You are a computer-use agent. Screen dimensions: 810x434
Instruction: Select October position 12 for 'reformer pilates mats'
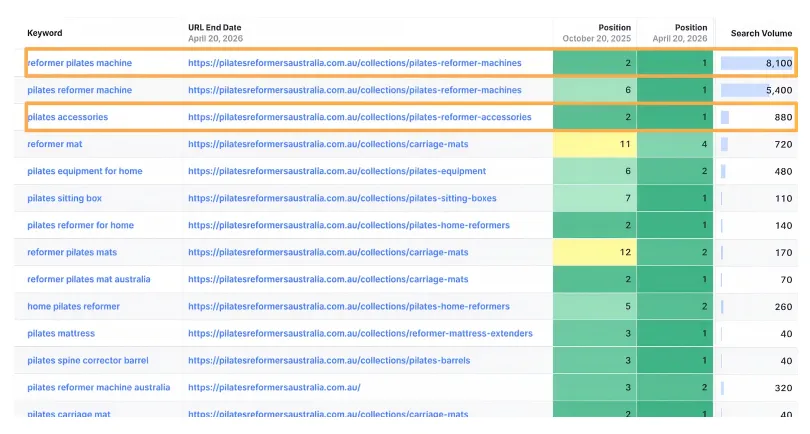click(595, 252)
